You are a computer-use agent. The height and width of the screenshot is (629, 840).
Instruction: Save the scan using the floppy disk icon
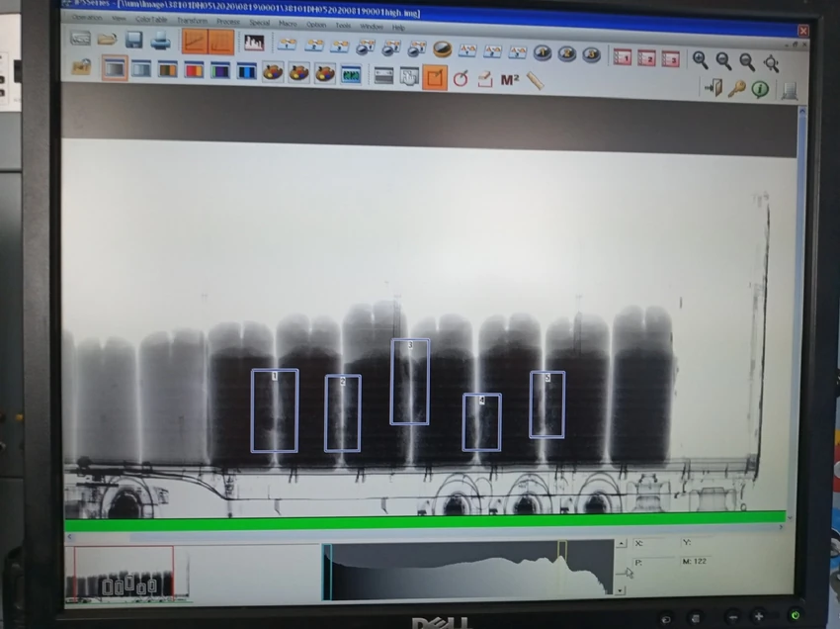click(134, 40)
